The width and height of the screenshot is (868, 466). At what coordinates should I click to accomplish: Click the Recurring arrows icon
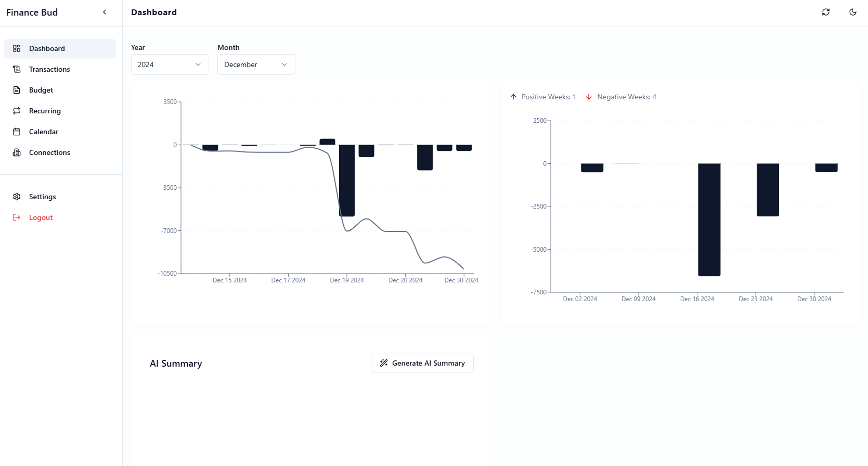pyautogui.click(x=17, y=111)
